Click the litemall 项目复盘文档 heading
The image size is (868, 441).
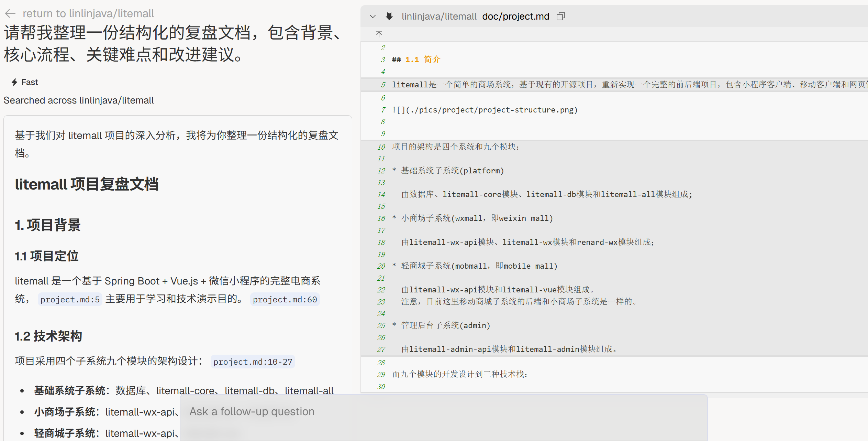(87, 184)
